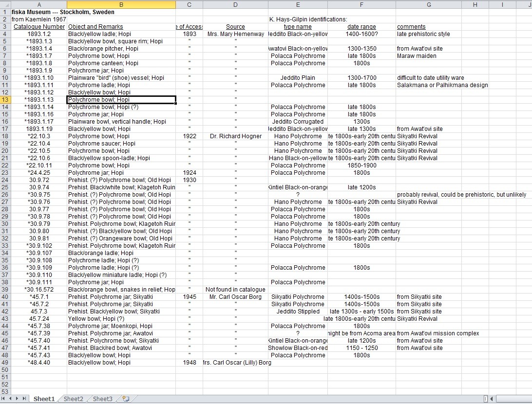
Task: Click the 'Source' header cell
Action: tap(235, 27)
